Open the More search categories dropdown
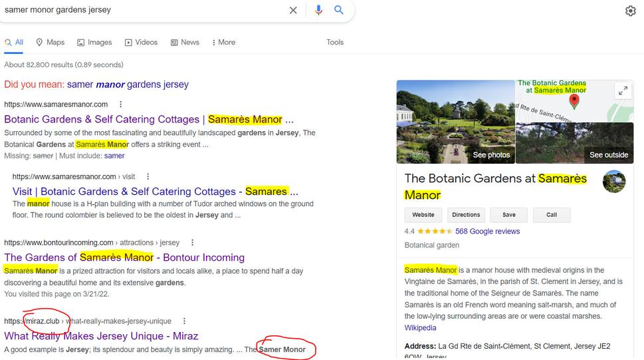The height and width of the screenshot is (360, 644). click(224, 43)
